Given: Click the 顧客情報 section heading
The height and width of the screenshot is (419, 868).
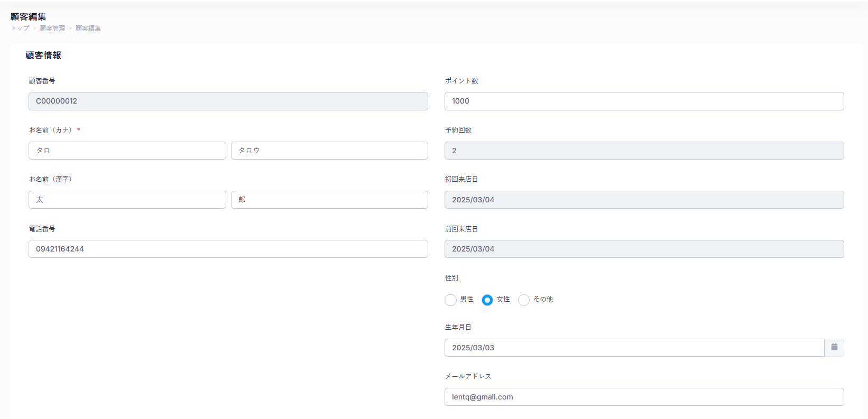Looking at the screenshot, I should pyautogui.click(x=43, y=55).
